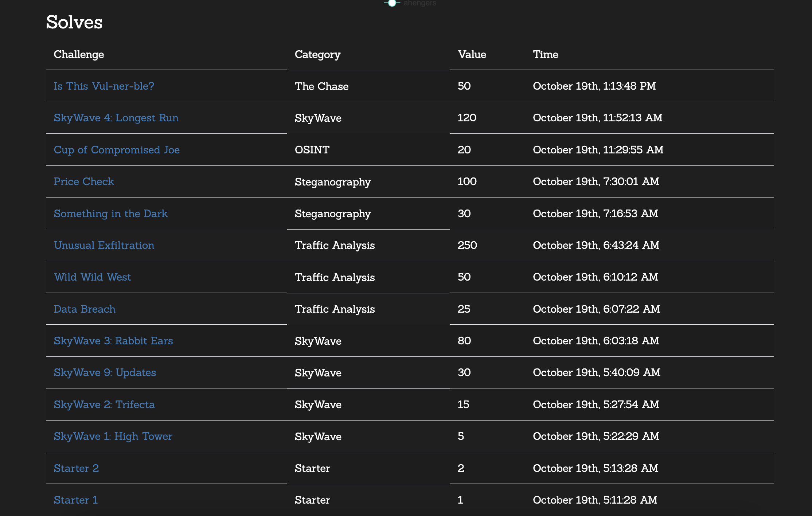
Task: Click the Value column header
Action: (472, 54)
